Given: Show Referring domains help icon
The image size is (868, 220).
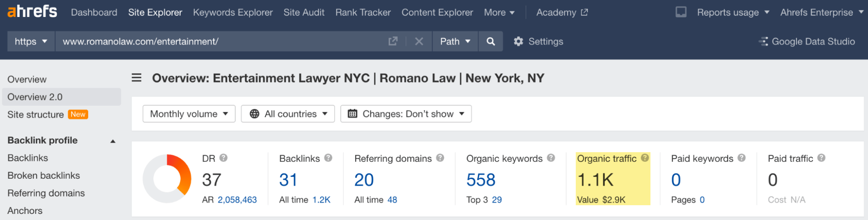Looking at the screenshot, I should click(x=440, y=158).
